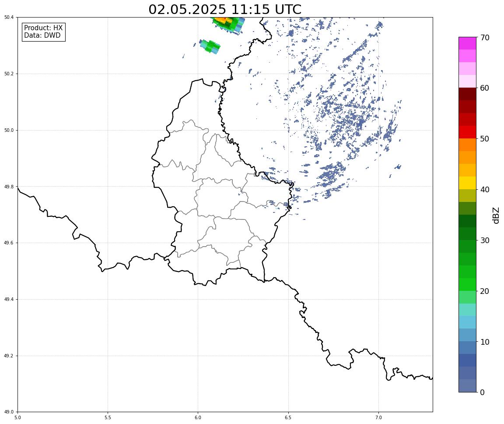Click the colorbar's magenta top segment near 70
Image resolution: width=504 pixels, height=424 pixels.
click(x=467, y=43)
